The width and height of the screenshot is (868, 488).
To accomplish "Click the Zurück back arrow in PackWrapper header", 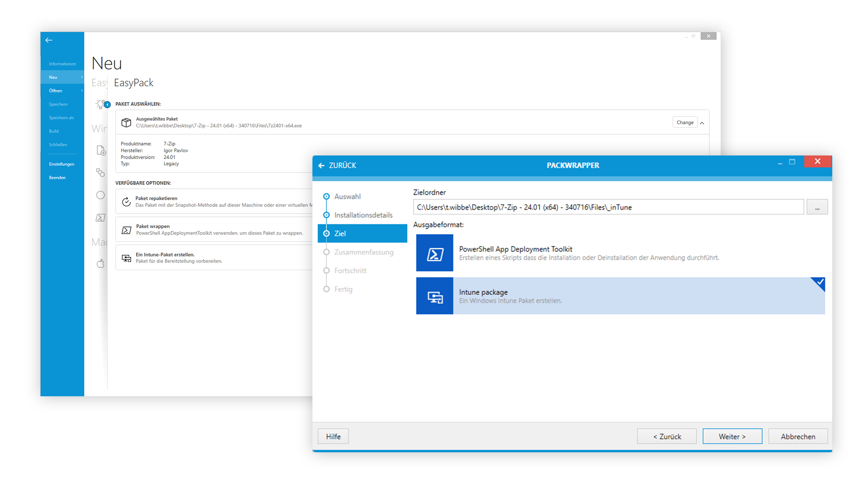I will click(x=321, y=165).
